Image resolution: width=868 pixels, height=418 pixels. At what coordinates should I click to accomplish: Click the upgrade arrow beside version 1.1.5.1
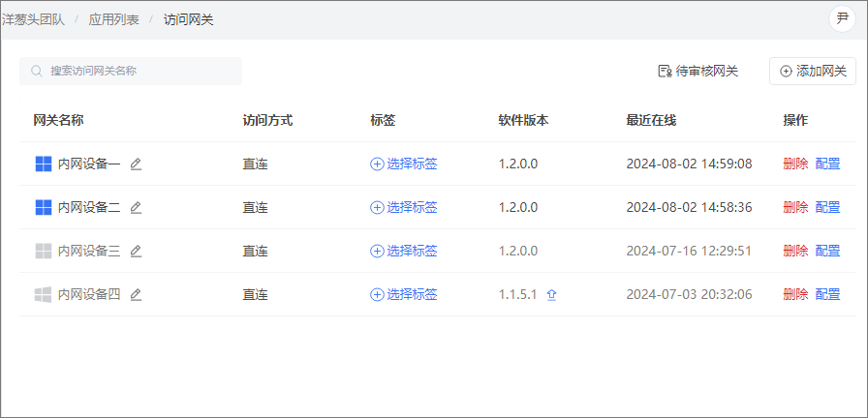(551, 295)
